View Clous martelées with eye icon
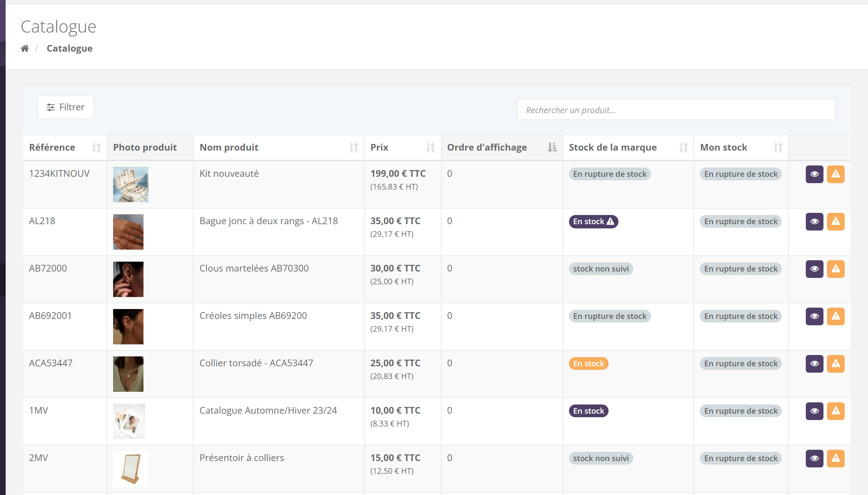This screenshot has height=495, width=868. (x=815, y=269)
